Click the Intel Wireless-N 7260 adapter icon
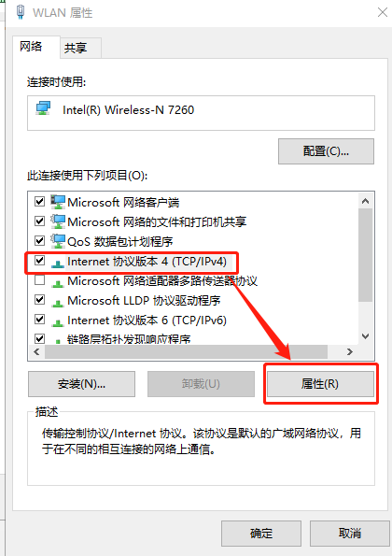392x556 pixels. [44, 108]
